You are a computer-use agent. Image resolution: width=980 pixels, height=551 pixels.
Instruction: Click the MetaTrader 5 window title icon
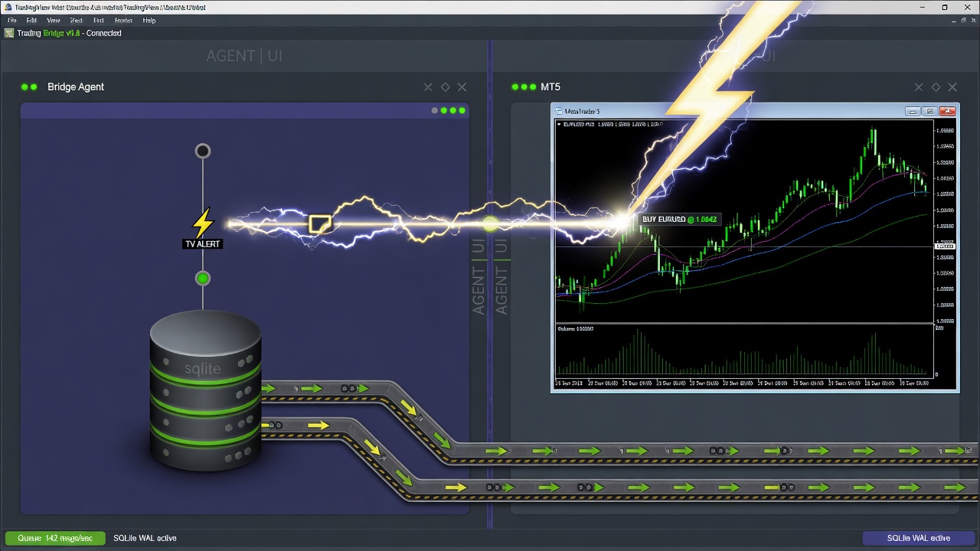coord(558,112)
